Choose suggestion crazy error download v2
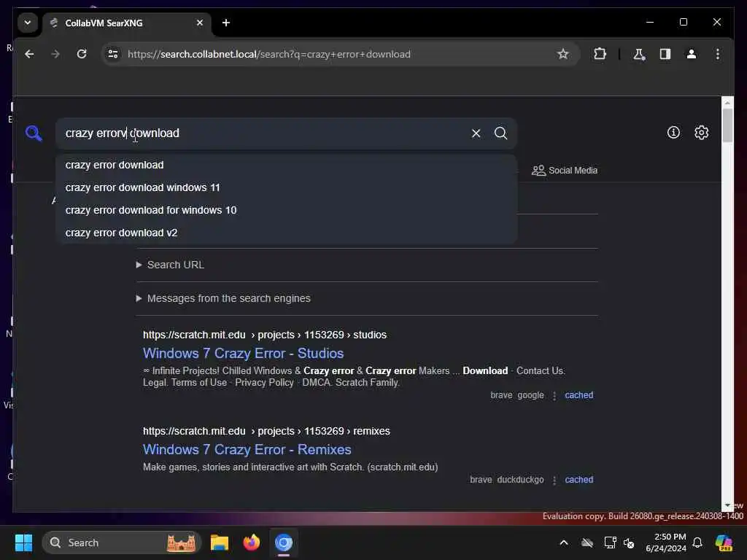 tap(286, 233)
